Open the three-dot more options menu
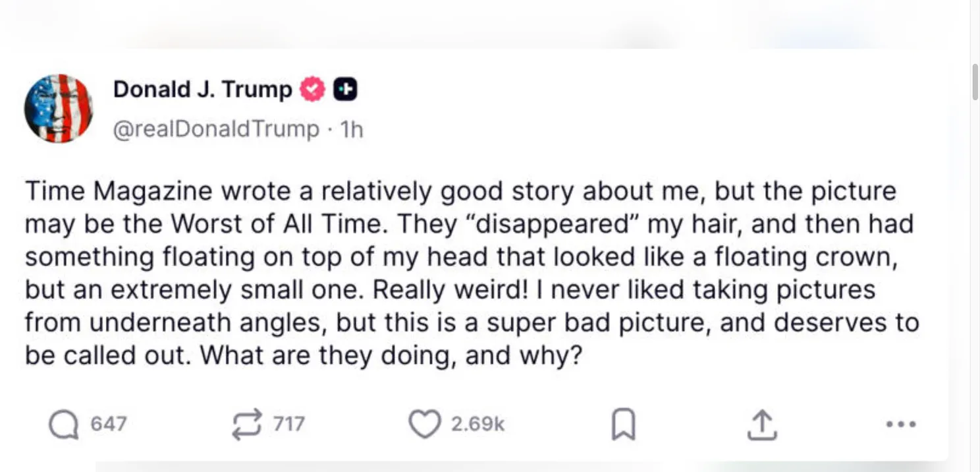 (x=900, y=424)
